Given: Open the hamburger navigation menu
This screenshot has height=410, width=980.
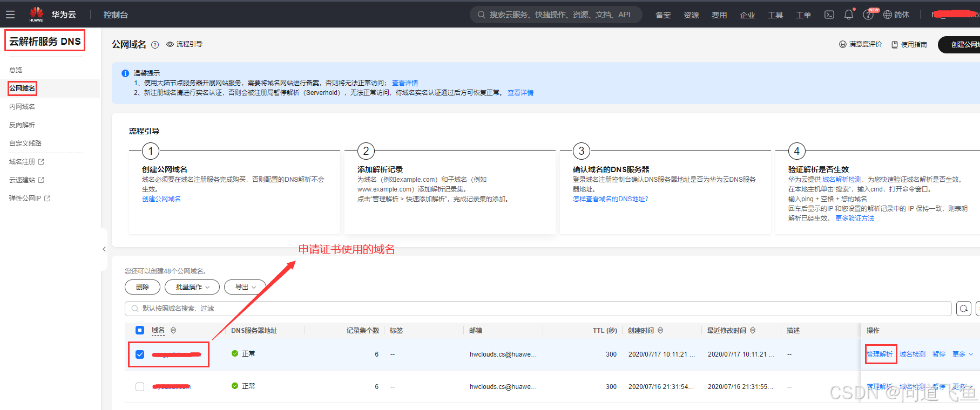Looking at the screenshot, I should coord(10,15).
